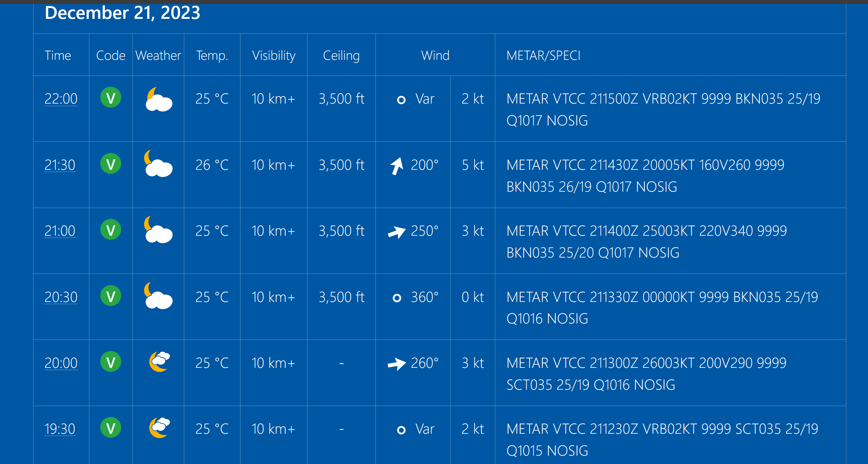Click the calm wind circle icon at 20:30
This screenshot has width=868, height=464.
tap(397, 298)
